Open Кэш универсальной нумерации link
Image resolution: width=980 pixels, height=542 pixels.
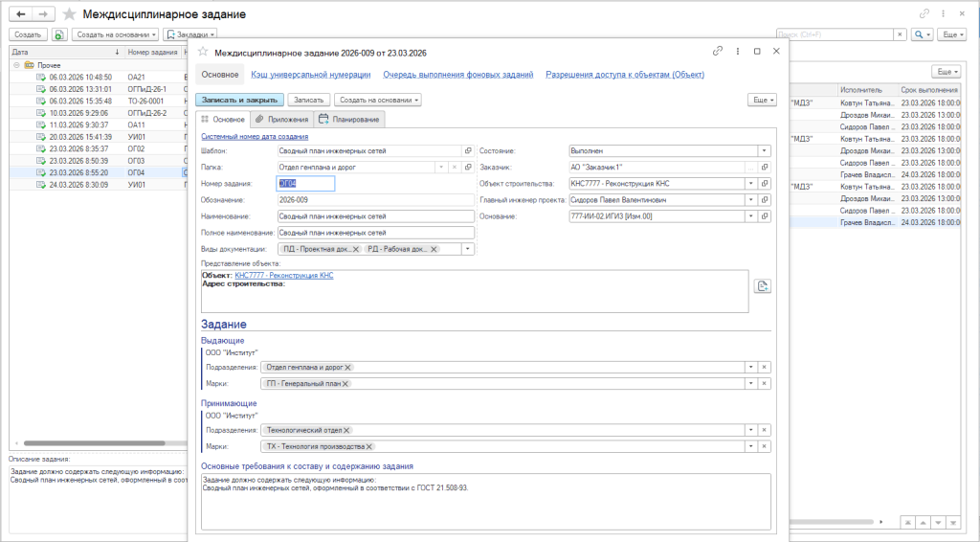pos(311,75)
